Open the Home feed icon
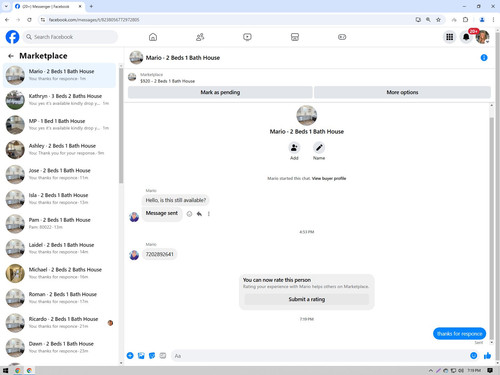This screenshot has height=375, width=500. coord(153,37)
